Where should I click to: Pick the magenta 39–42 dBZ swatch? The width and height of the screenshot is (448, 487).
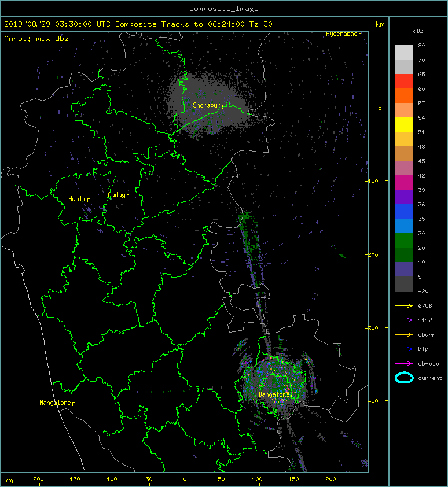(404, 183)
